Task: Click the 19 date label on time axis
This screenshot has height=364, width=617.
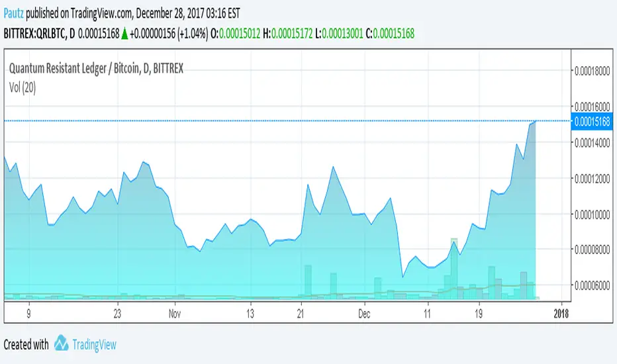Action: (479, 314)
